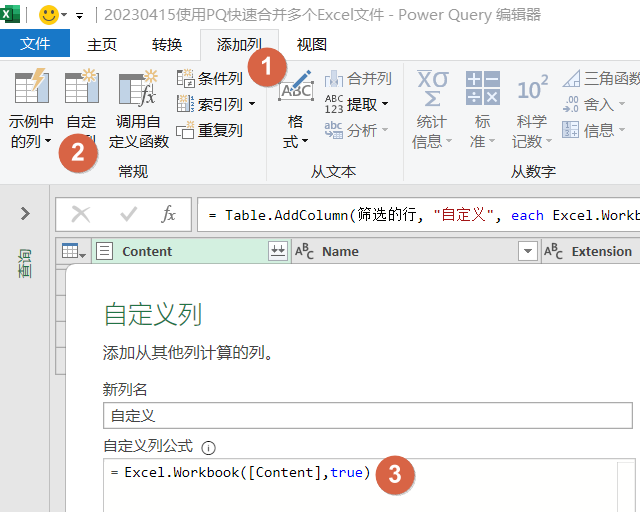Add an 索引列 column
Image resolution: width=640 pixels, height=512 pixels.
(x=210, y=104)
